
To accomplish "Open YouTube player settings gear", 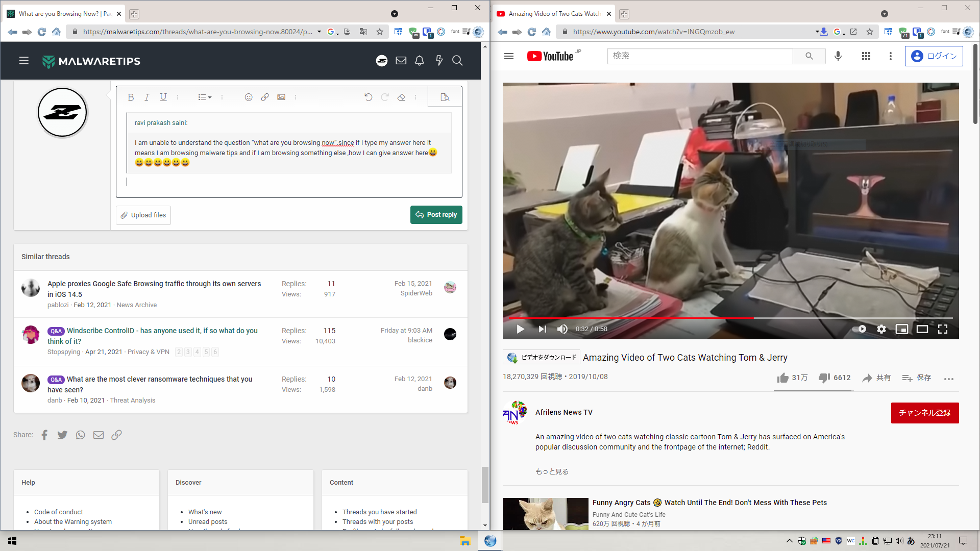I will click(x=881, y=329).
